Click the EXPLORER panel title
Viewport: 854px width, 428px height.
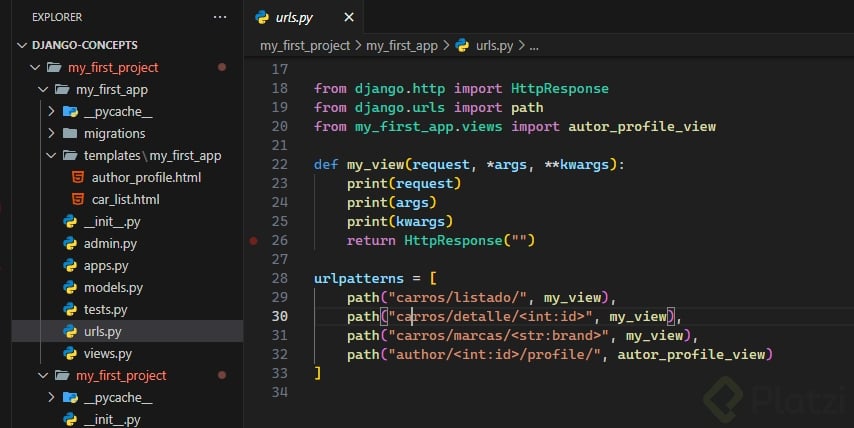(57, 17)
